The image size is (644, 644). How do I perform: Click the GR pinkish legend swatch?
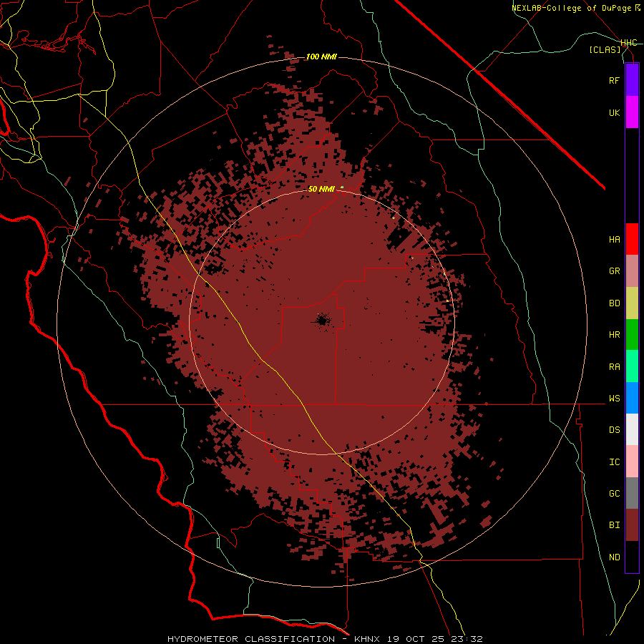[x=632, y=271]
